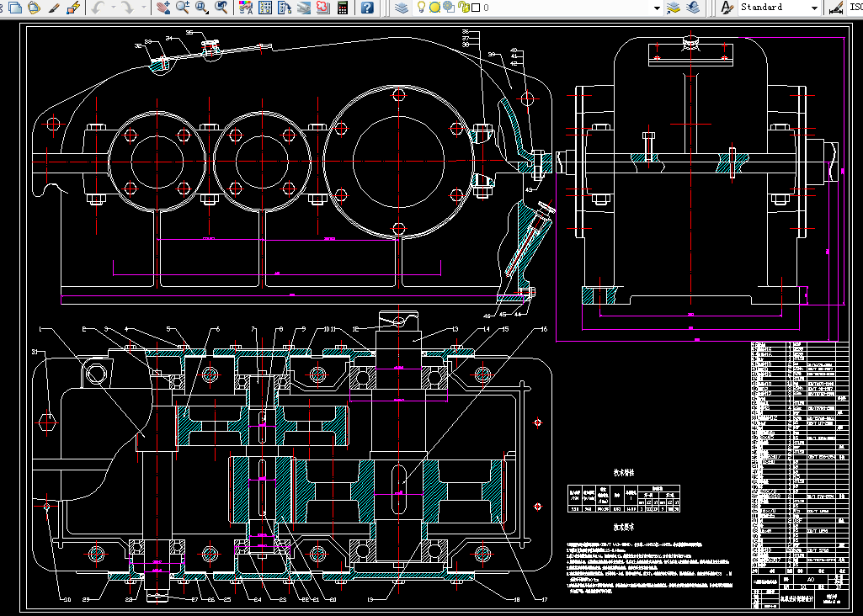863x616 pixels.
Task: Toggle layer 0 freeze sun icon
Action: [434, 7]
